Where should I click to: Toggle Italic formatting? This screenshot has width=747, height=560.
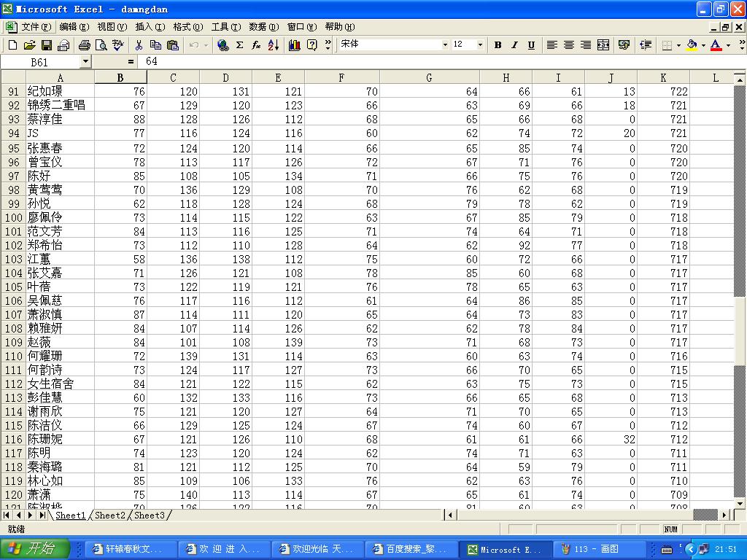coord(514,45)
